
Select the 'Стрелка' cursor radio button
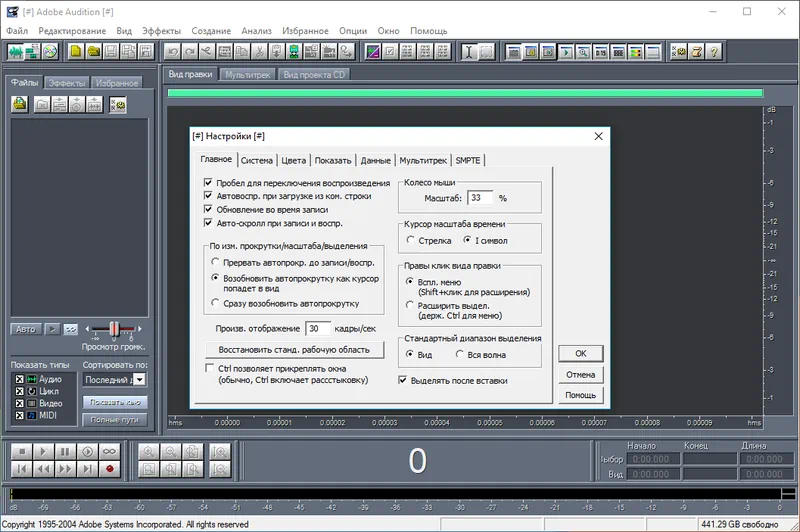pyautogui.click(x=411, y=240)
